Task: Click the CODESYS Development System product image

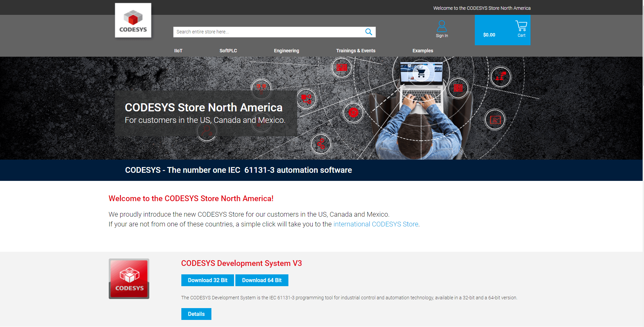Action: 129,279
